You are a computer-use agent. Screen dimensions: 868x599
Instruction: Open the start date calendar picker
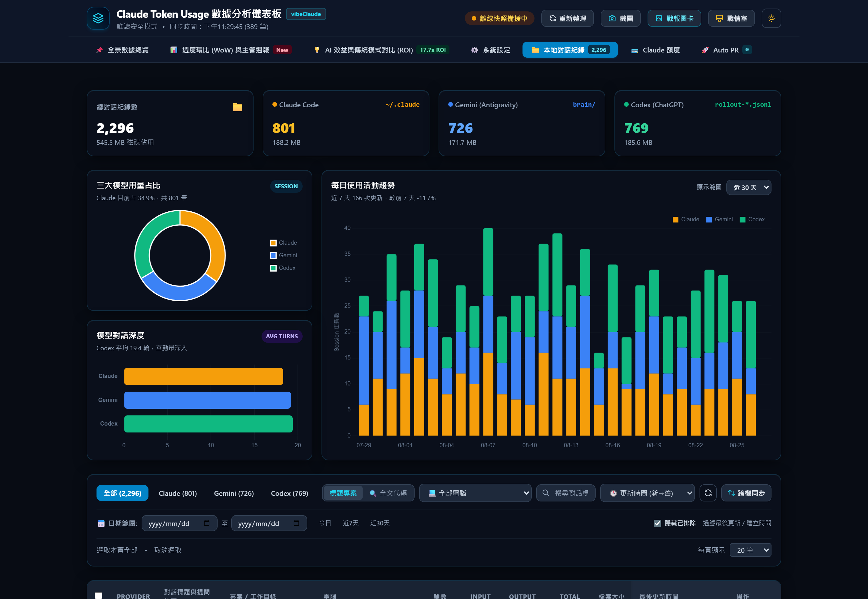(206, 523)
